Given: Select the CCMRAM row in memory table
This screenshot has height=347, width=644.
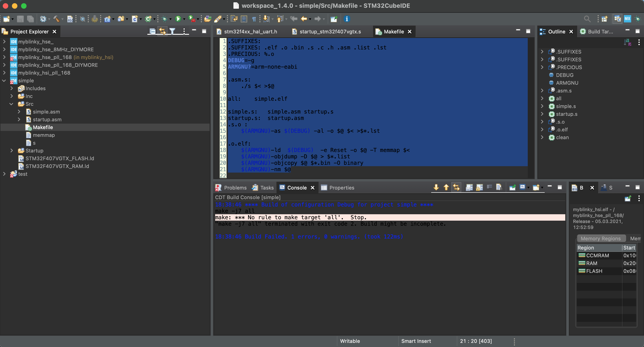Looking at the screenshot, I should coord(606,255).
